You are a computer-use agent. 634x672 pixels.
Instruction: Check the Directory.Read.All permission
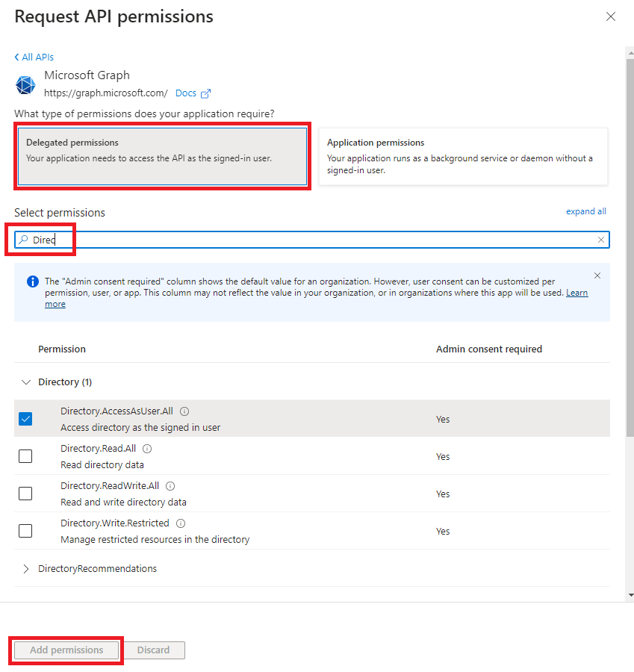point(25,456)
